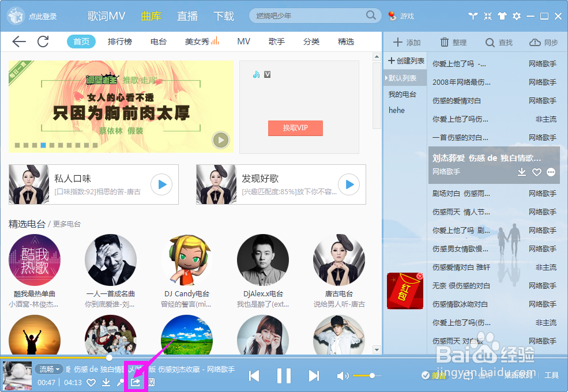
Task: Open the 更多电台 link
Action: tap(67, 224)
